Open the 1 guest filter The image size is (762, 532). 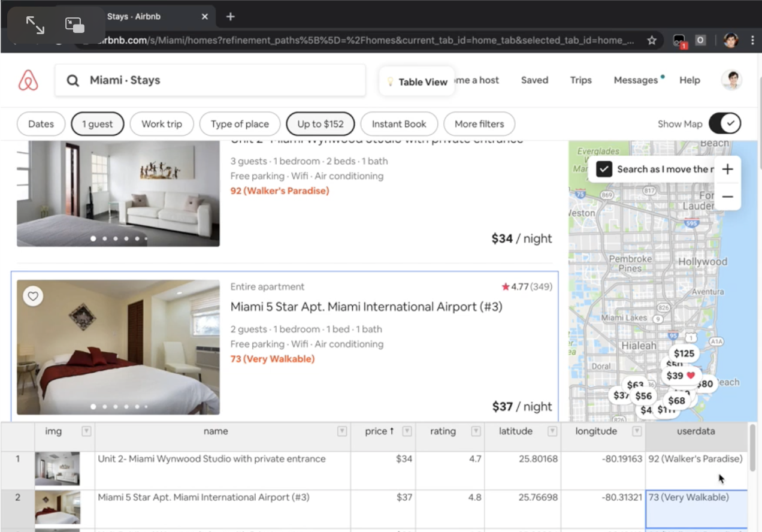point(98,124)
